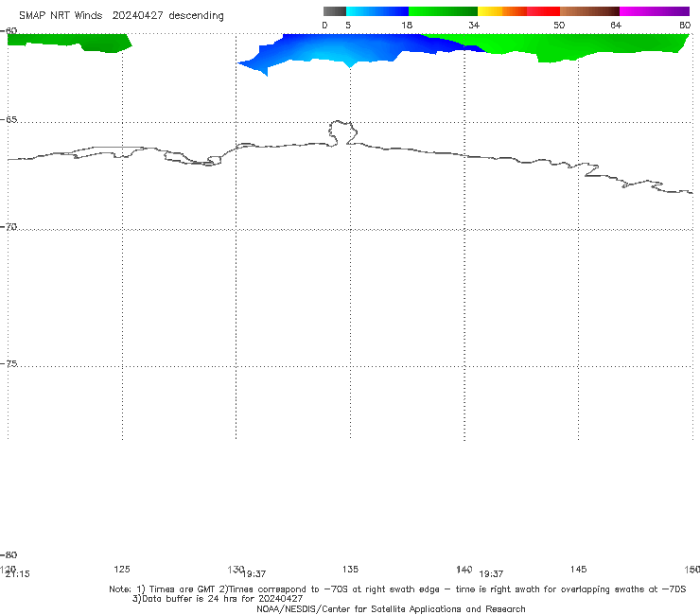Click the latitude label "-80" on the left axis
Image resolution: width=700 pixels, height=615 pixels.
pos(9,554)
